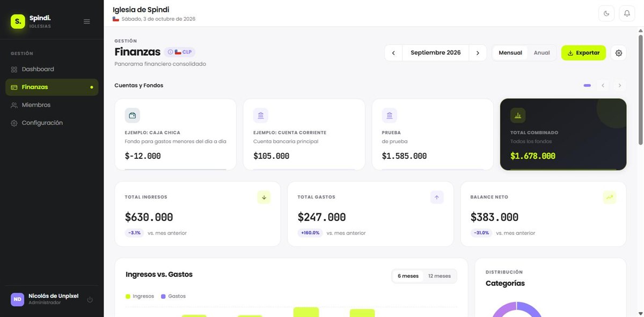Screen dimensions: 644x317
Task: Select the 6 meses chart range
Action: click(x=408, y=276)
